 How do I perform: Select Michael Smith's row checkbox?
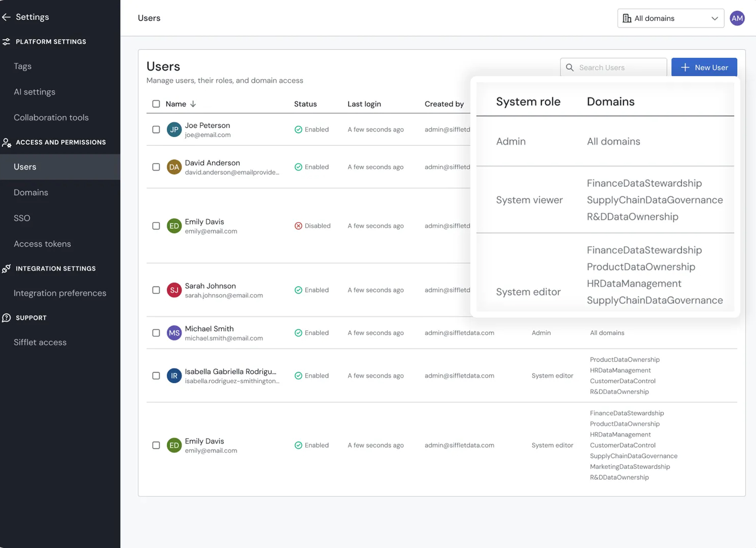(x=156, y=333)
